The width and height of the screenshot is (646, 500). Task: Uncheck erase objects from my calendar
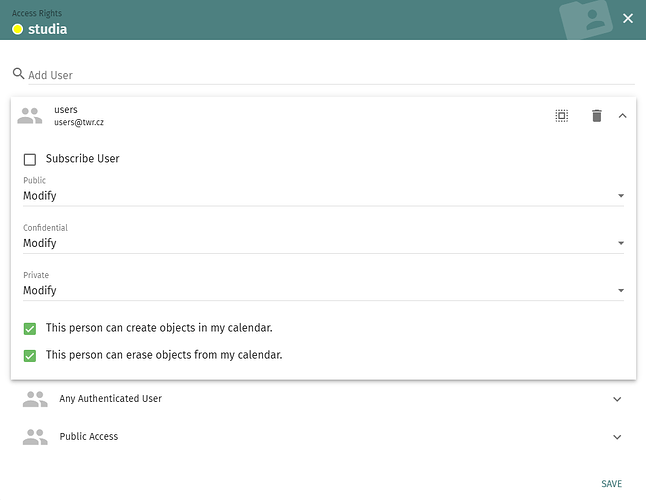point(30,356)
